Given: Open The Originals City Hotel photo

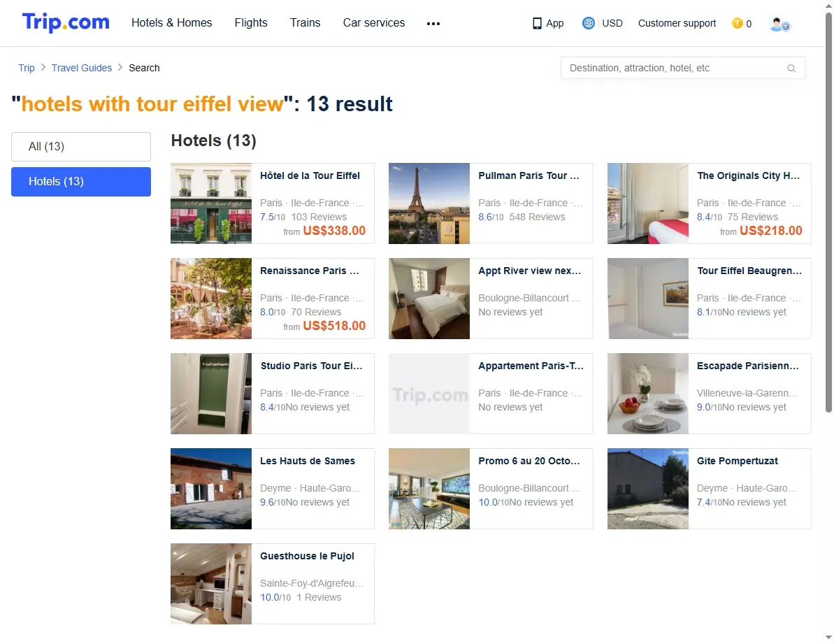Looking at the screenshot, I should (x=648, y=203).
